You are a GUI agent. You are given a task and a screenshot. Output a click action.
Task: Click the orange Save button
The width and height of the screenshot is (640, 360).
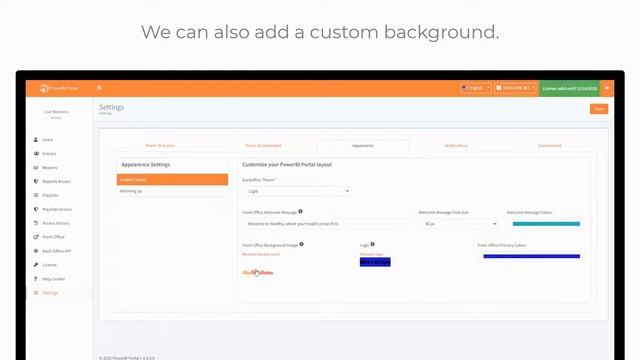[x=599, y=109]
